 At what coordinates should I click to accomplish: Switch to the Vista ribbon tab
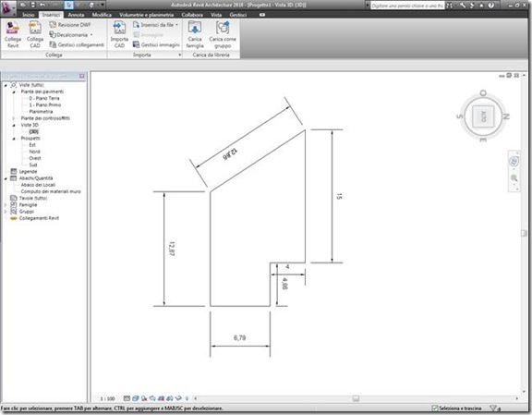pyautogui.click(x=216, y=15)
